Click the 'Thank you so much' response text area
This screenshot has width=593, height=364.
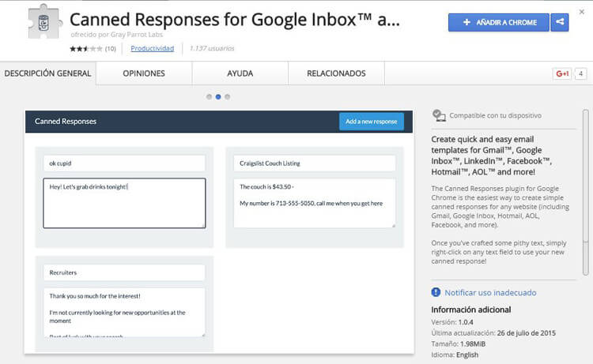(x=124, y=312)
